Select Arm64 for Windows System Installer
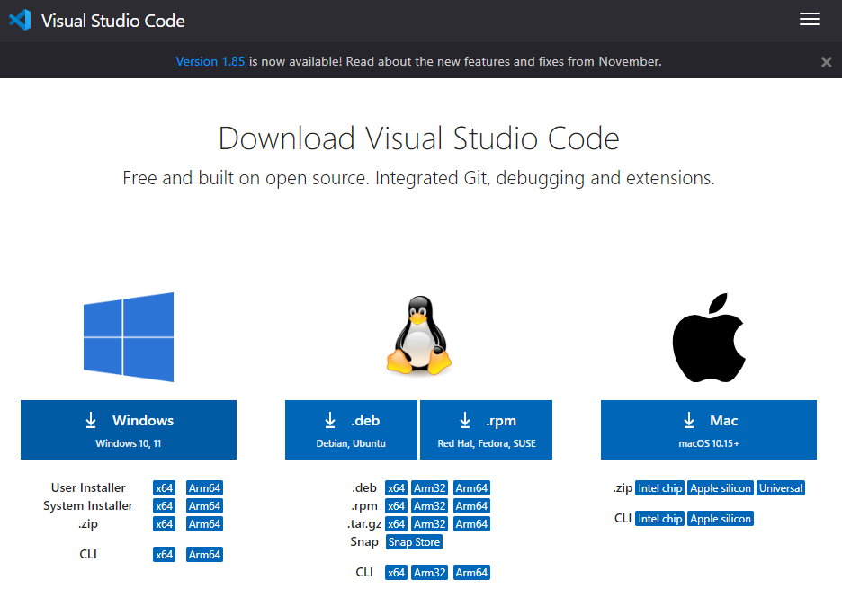This screenshot has width=842, height=616. point(204,506)
